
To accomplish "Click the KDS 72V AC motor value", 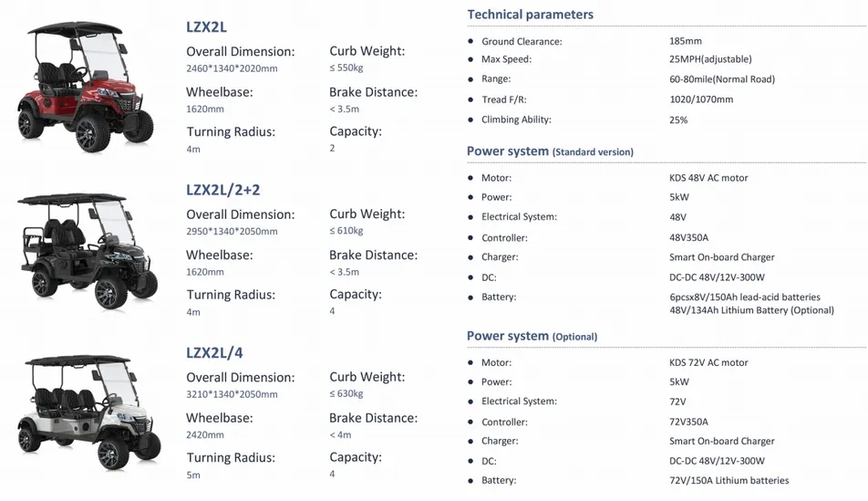I will (708, 362).
